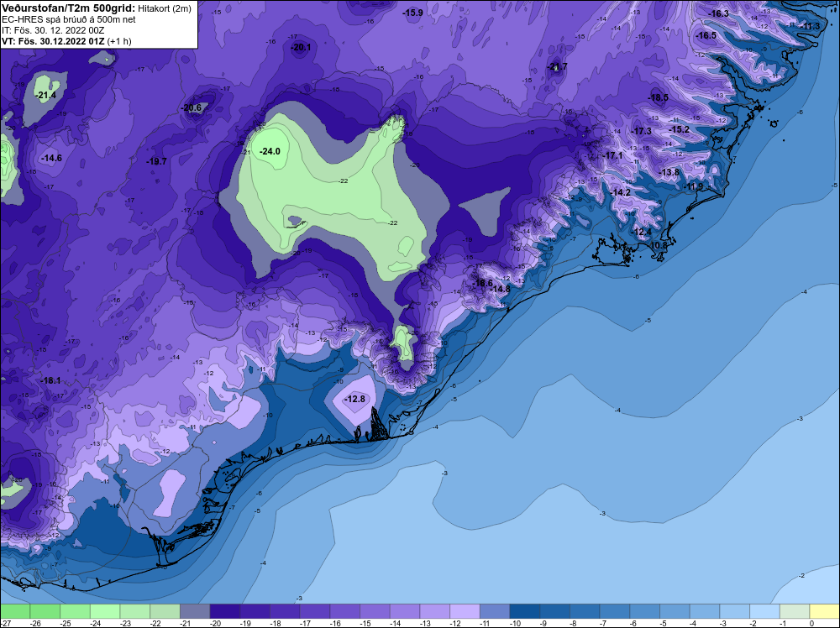Select the line "EC-HRES spá brúuð á 500m net"
The height and width of the screenshot is (628, 840).
coord(69,19)
